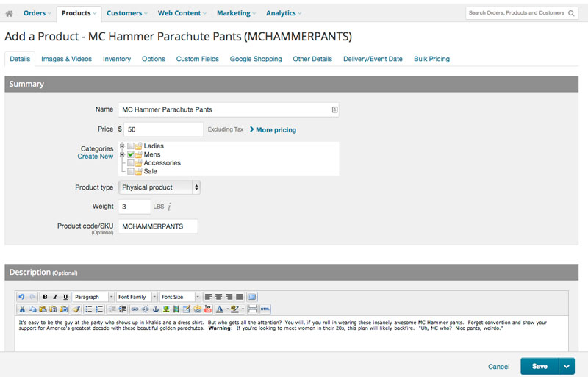The height and width of the screenshot is (377, 588).
Task: Insert a YouTube video
Action: [x=208, y=309]
